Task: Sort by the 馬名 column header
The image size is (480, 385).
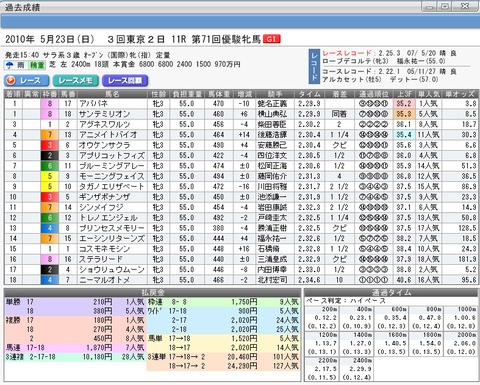Action: point(112,94)
